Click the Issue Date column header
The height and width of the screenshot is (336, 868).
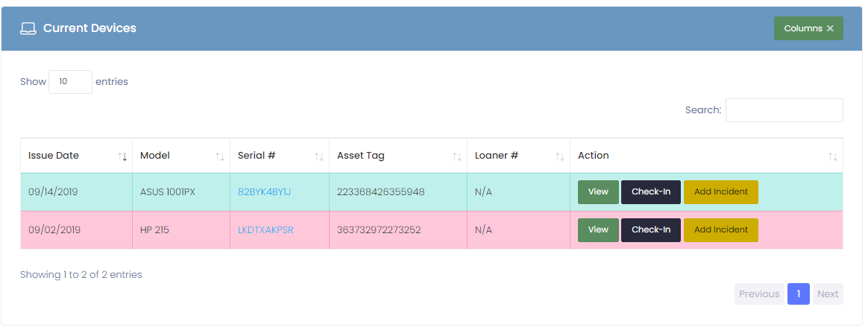tap(76, 156)
